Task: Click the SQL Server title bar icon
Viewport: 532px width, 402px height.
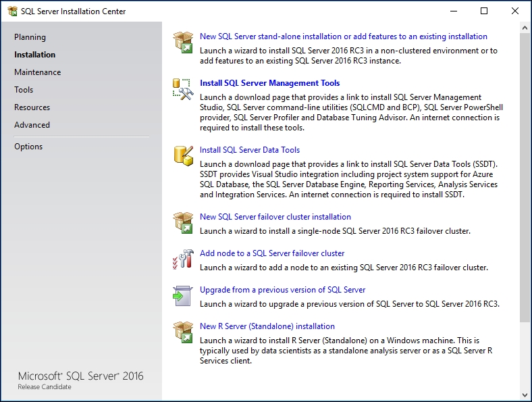Action: (13, 11)
